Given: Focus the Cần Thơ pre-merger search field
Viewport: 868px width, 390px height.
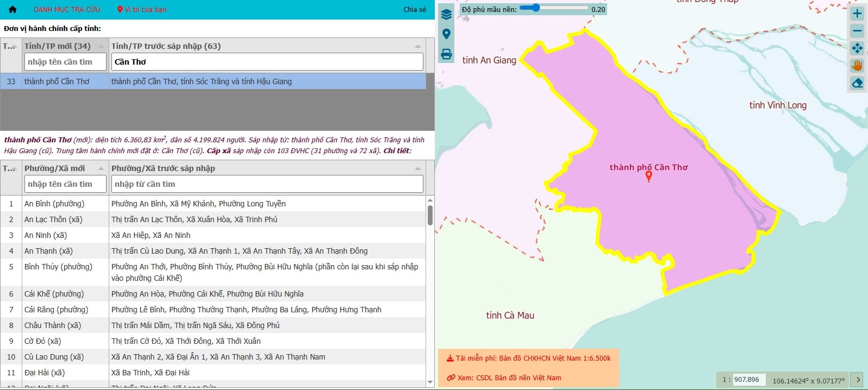Looking at the screenshot, I should (267, 62).
